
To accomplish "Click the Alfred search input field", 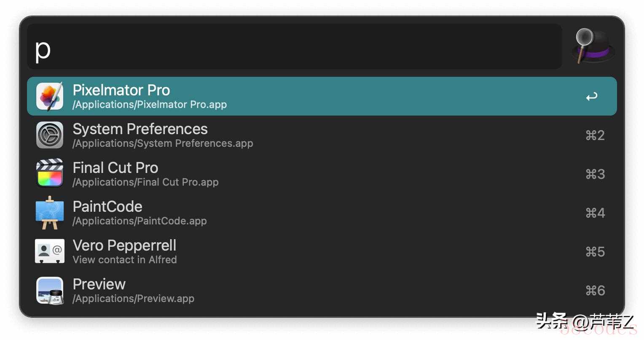I will click(x=295, y=47).
